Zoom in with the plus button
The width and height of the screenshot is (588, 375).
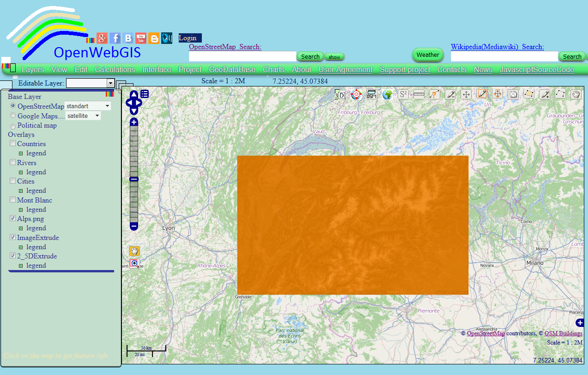[134, 122]
